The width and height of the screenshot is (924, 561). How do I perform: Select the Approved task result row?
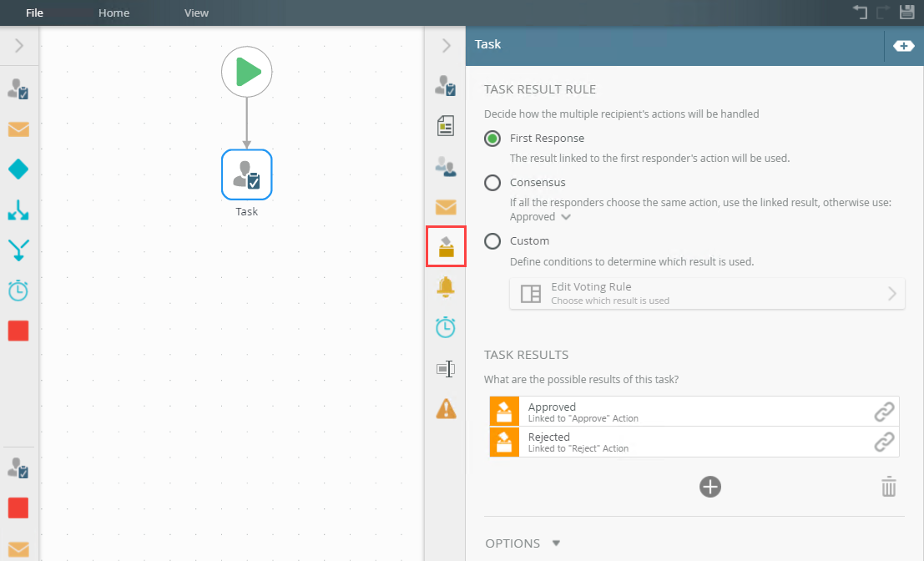click(x=694, y=412)
